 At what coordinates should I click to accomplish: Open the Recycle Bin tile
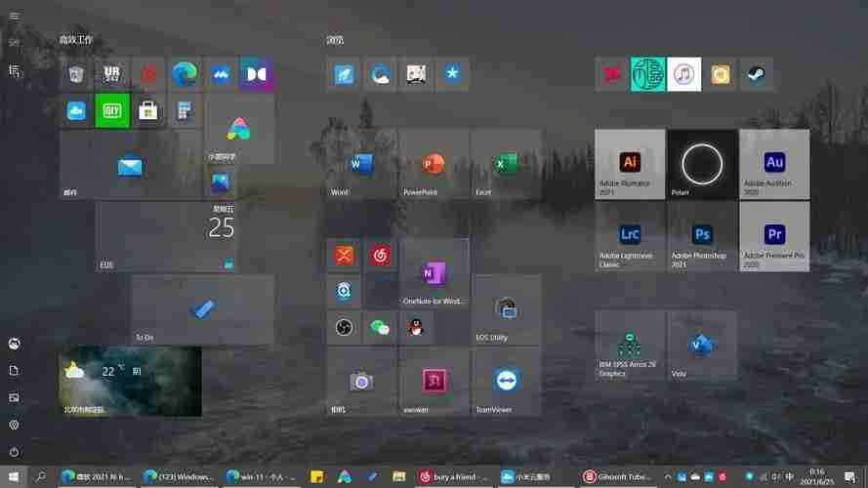pos(76,74)
